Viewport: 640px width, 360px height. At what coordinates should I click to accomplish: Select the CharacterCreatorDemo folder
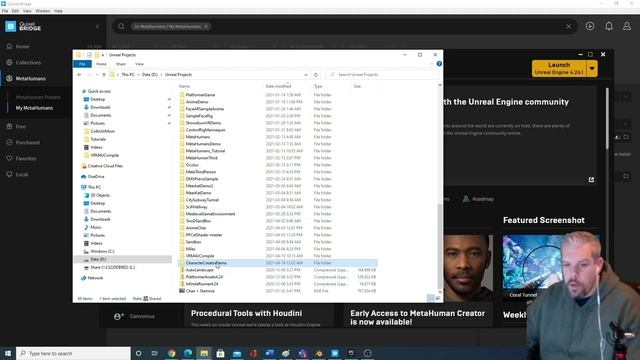(206, 263)
